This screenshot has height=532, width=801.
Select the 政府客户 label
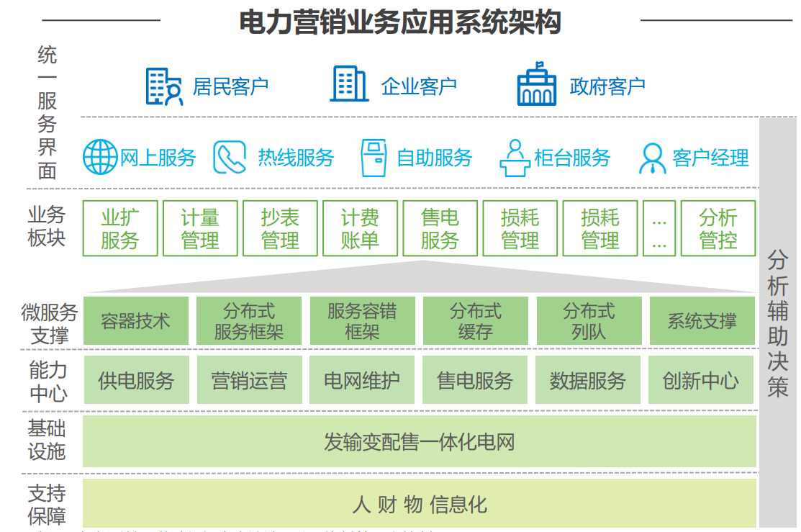click(607, 86)
